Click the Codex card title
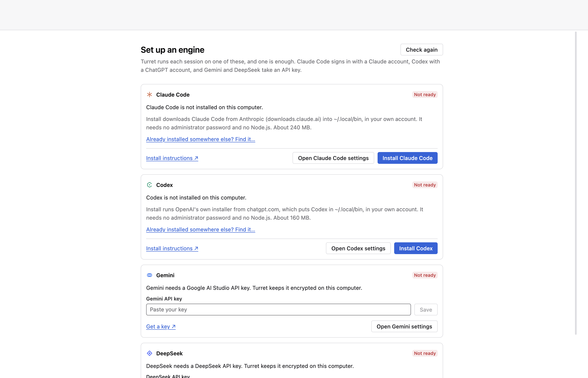This screenshot has width=588, height=378. [164, 185]
